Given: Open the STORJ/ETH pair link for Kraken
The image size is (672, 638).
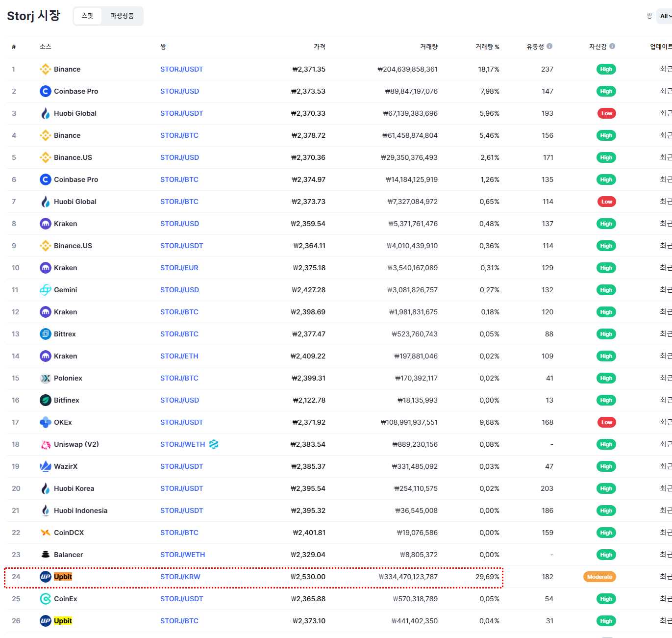Looking at the screenshot, I should pyautogui.click(x=179, y=356).
